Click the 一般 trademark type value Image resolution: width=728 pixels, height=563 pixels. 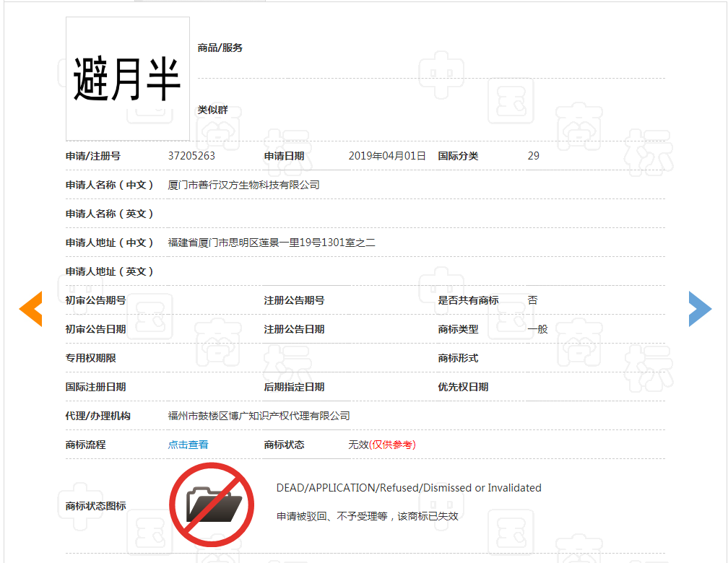click(537, 329)
